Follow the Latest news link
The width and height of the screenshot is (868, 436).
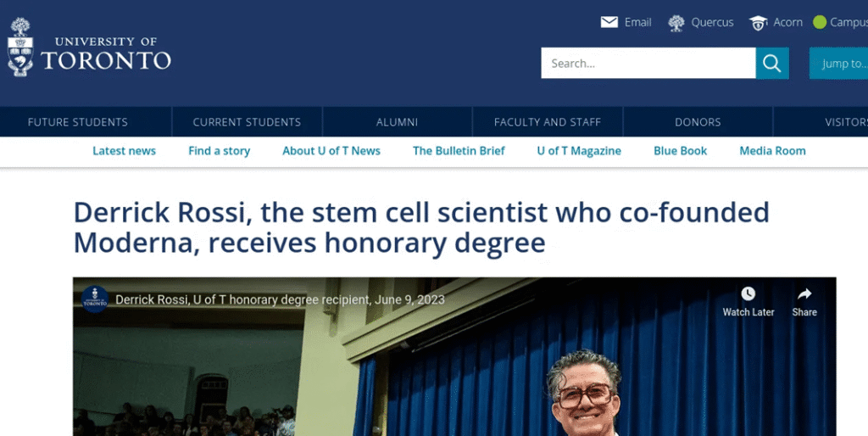[x=124, y=151]
